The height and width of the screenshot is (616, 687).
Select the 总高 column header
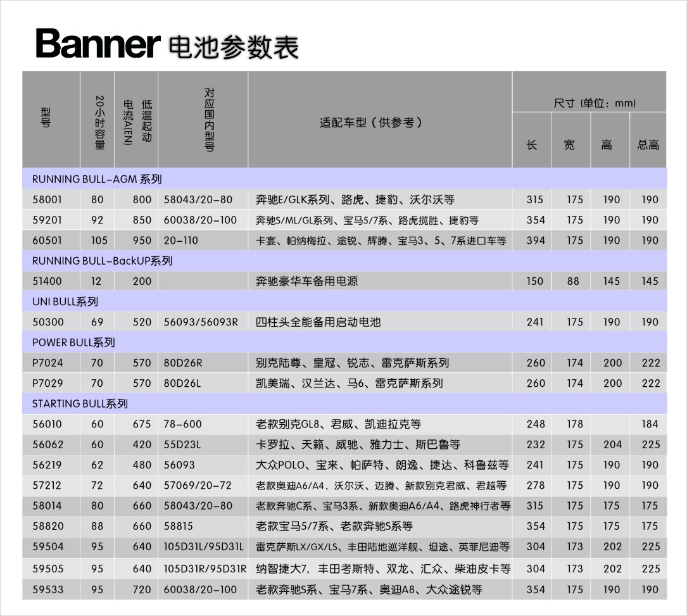tap(648, 145)
